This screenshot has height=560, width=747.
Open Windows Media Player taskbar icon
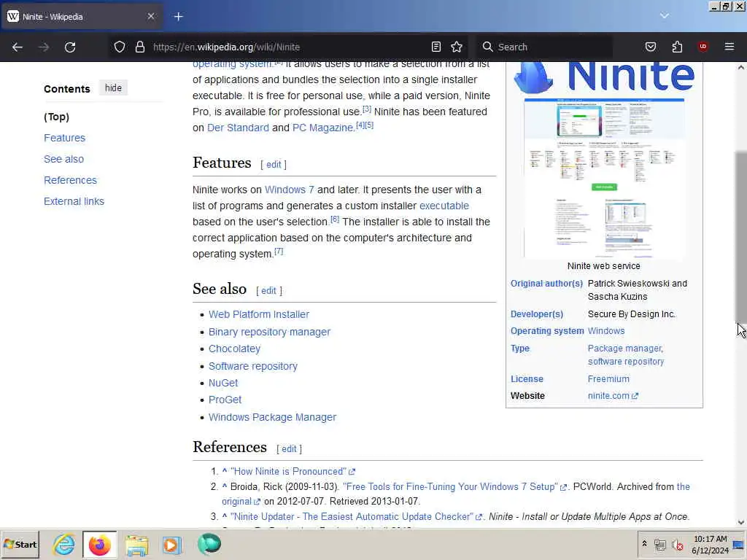tap(171, 545)
